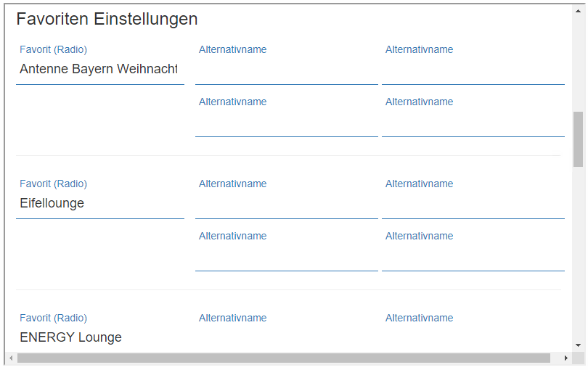Click the empty vertical scrollbar track below the thumb
The image size is (588, 370).
(x=578, y=254)
